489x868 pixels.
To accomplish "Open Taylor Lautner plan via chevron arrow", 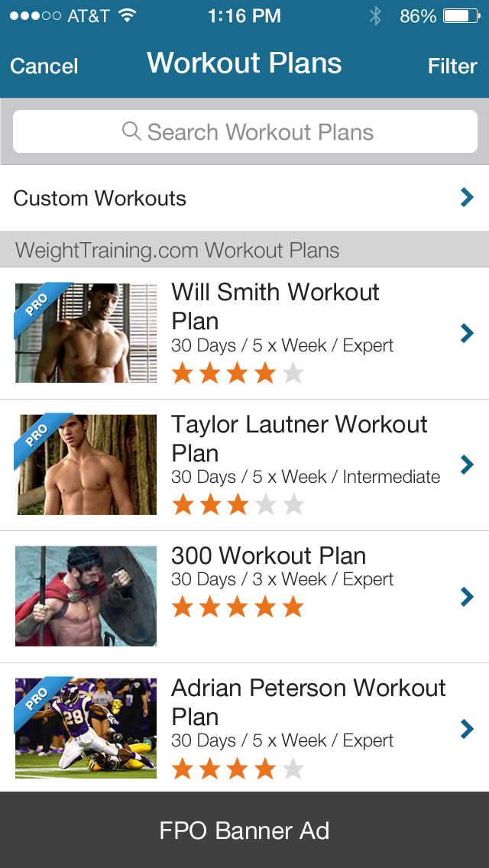I will coord(467,465).
